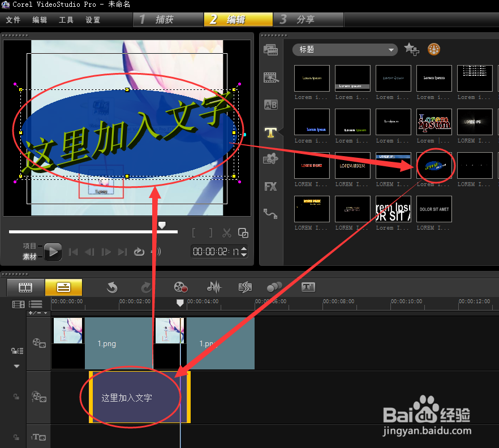Toggle the title track enable icon
Screen dimensions: 499x448
(38, 437)
